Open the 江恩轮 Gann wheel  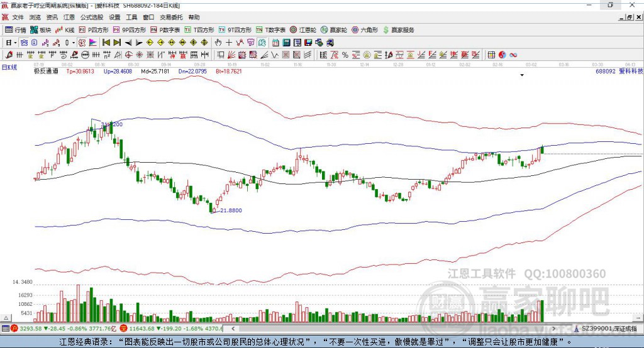(x=303, y=30)
